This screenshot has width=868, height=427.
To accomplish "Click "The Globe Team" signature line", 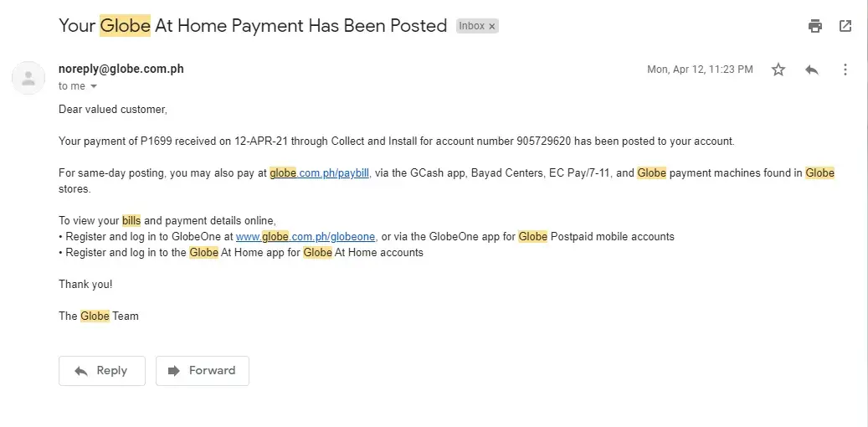I will (x=99, y=316).
